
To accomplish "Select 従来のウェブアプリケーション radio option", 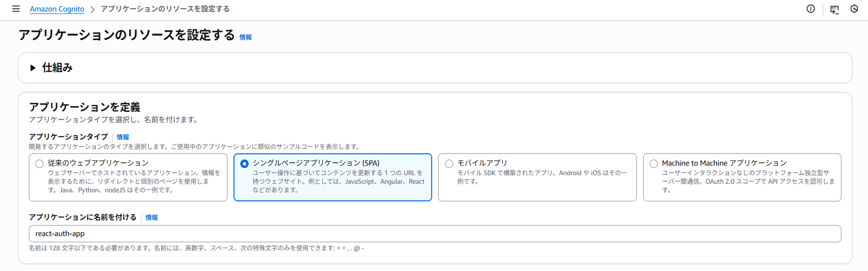I will (39, 164).
